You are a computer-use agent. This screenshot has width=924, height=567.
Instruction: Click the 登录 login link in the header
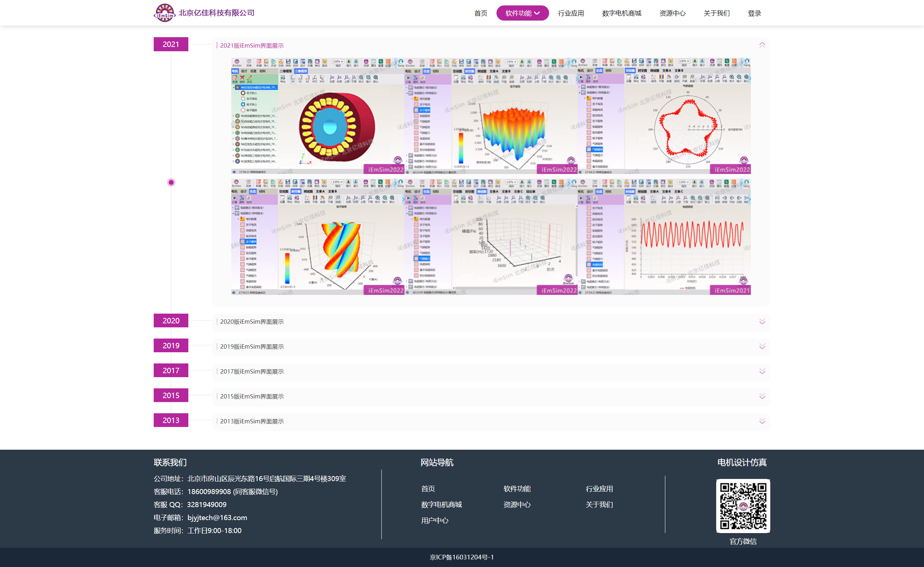click(754, 13)
